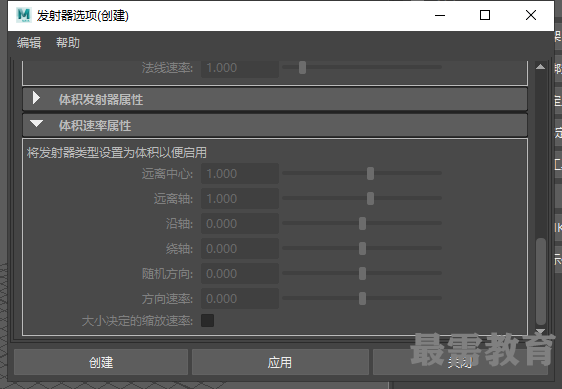Viewport: 562px width, 389px height.
Task: Click the scrollbar down arrow
Action: tap(540, 331)
